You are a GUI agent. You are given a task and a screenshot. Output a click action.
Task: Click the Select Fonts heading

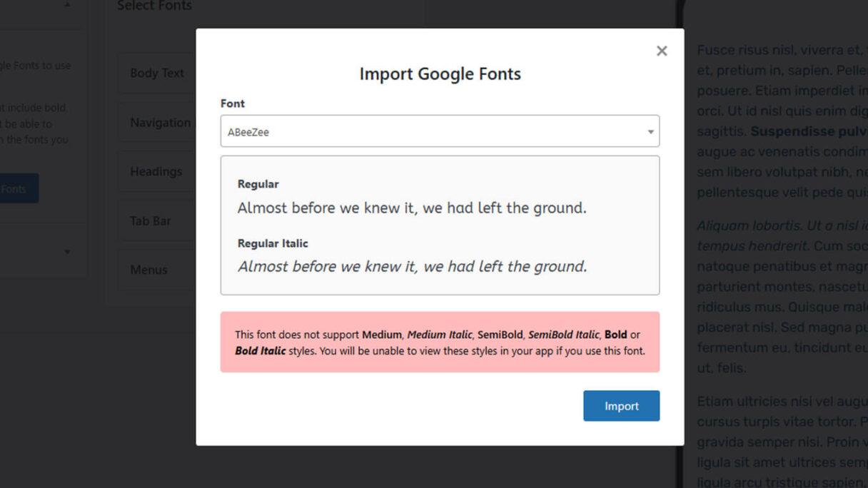coord(154,6)
